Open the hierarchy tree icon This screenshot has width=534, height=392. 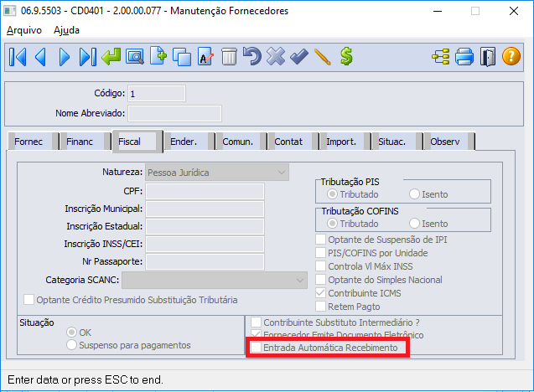coord(441,57)
